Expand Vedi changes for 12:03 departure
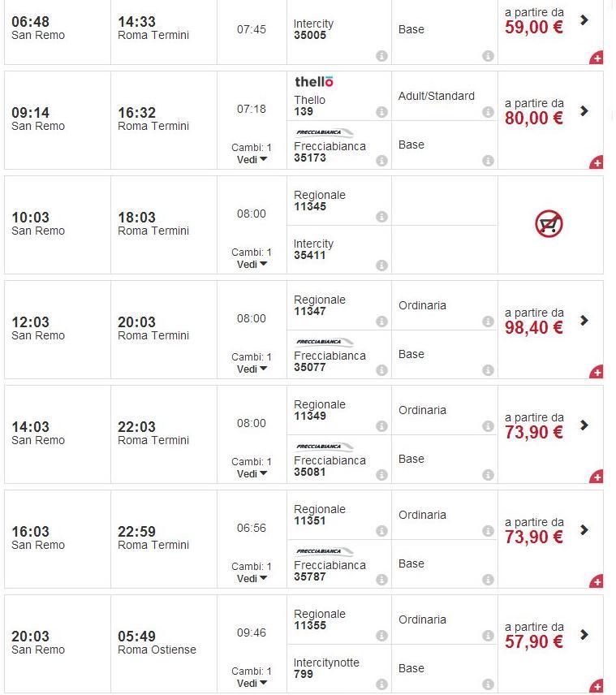This screenshot has width=616, height=695. pos(252,369)
